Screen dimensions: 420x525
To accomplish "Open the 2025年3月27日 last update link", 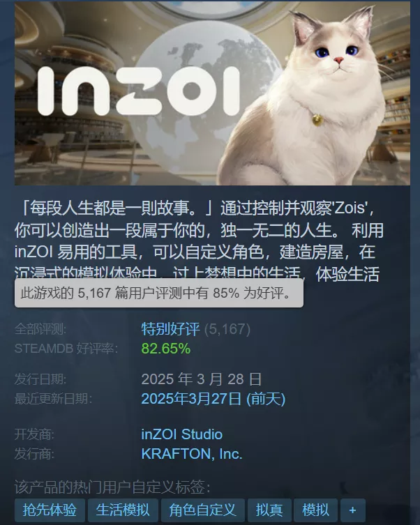I will tap(213, 399).
